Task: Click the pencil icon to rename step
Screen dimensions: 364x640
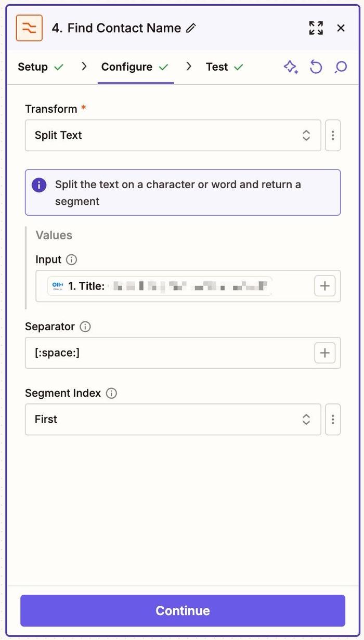Action: tap(191, 28)
